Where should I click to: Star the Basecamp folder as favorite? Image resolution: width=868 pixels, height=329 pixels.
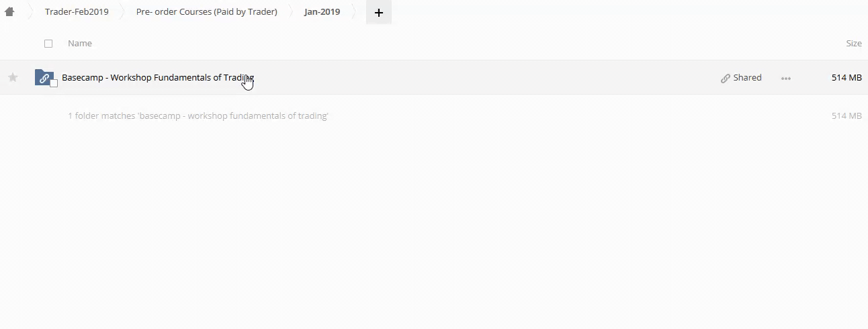13,78
